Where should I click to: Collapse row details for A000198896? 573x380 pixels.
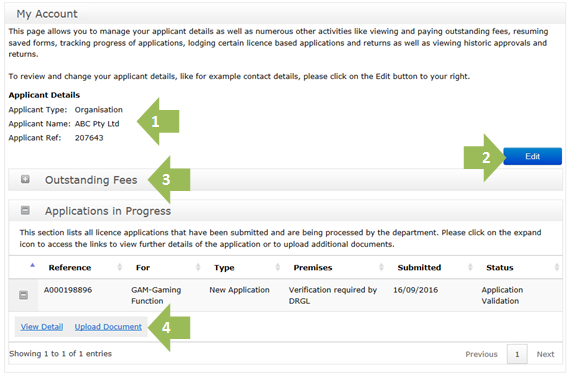23,295
